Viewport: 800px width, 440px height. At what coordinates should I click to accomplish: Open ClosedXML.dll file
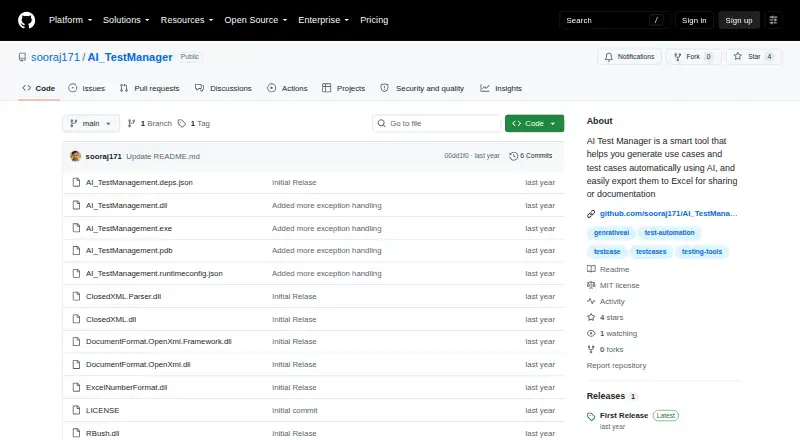[111, 320]
